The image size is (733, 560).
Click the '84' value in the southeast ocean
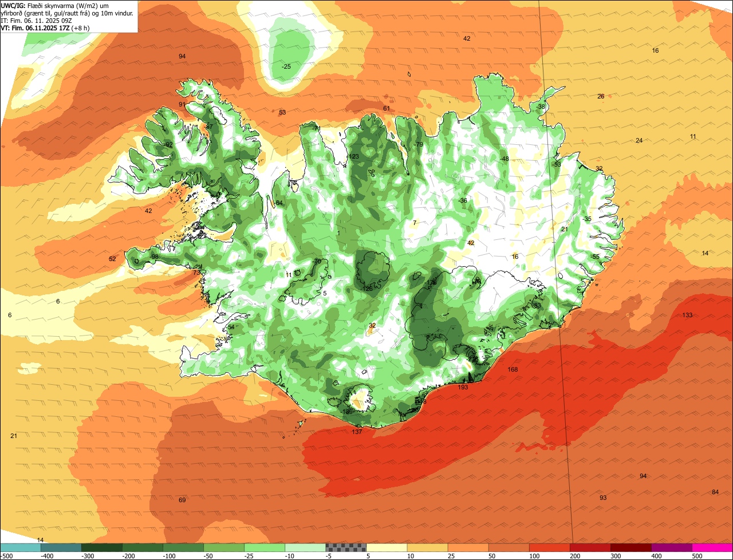point(715,492)
